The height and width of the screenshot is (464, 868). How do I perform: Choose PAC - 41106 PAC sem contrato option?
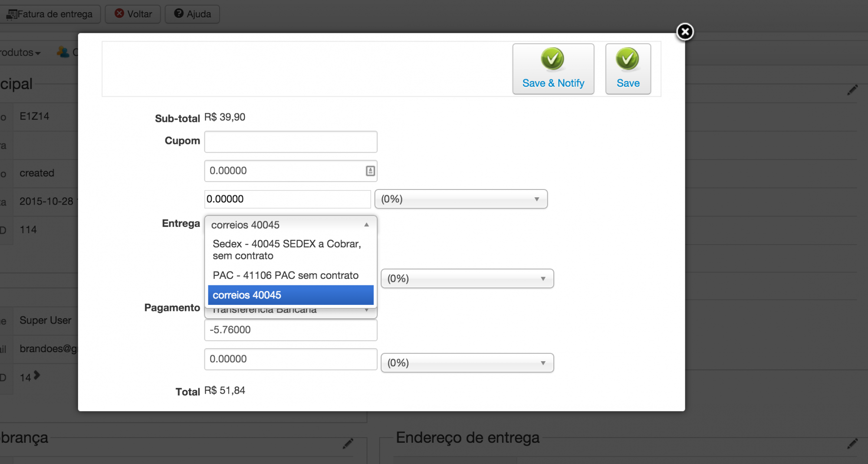tap(291, 275)
